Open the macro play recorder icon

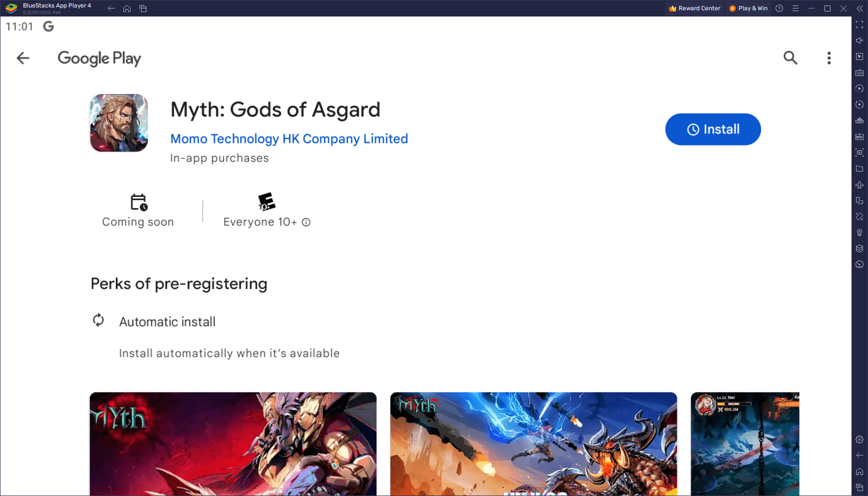860,88
